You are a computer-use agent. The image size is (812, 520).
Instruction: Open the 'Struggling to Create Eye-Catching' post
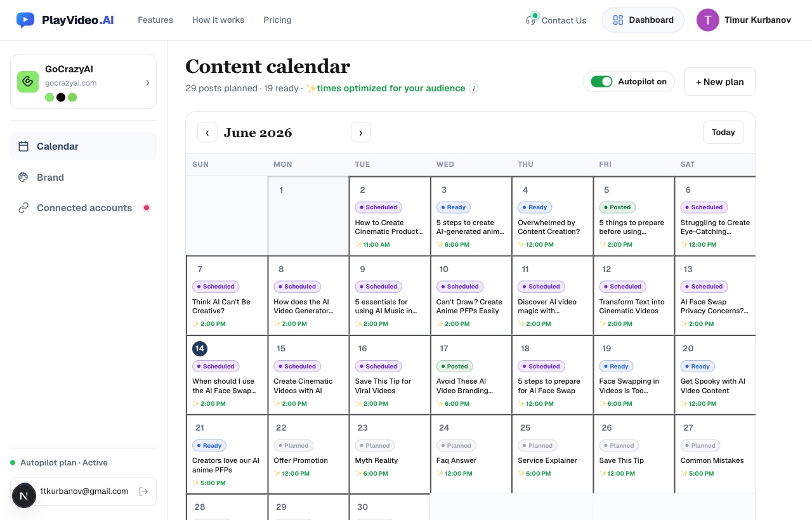click(x=715, y=227)
